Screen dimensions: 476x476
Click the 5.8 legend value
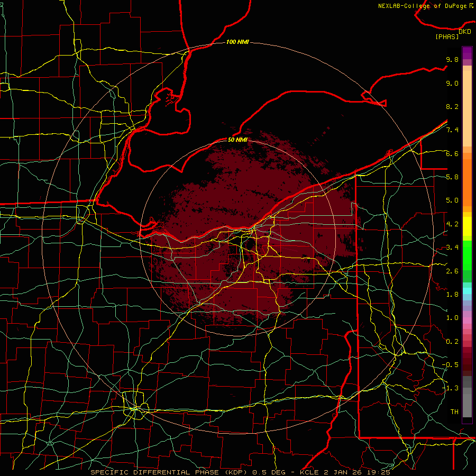pyautogui.click(x=452, y=177)
